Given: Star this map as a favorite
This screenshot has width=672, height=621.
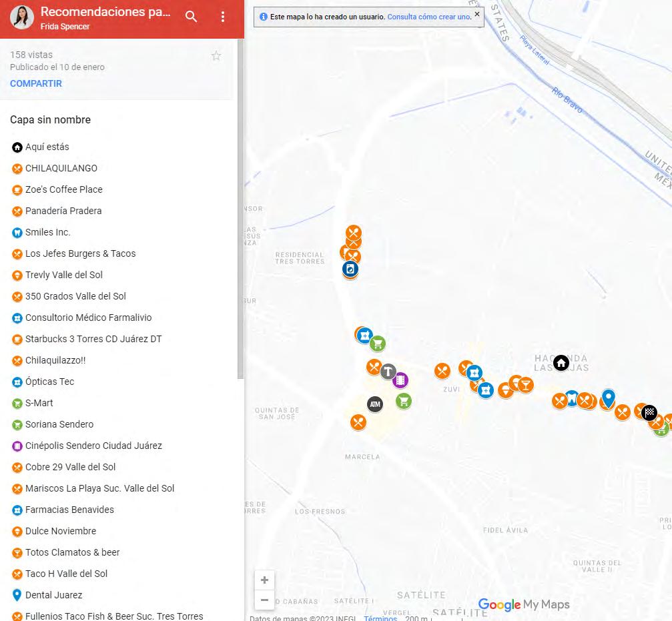Looking at the screenshot, I should click(x=216, y=55).
